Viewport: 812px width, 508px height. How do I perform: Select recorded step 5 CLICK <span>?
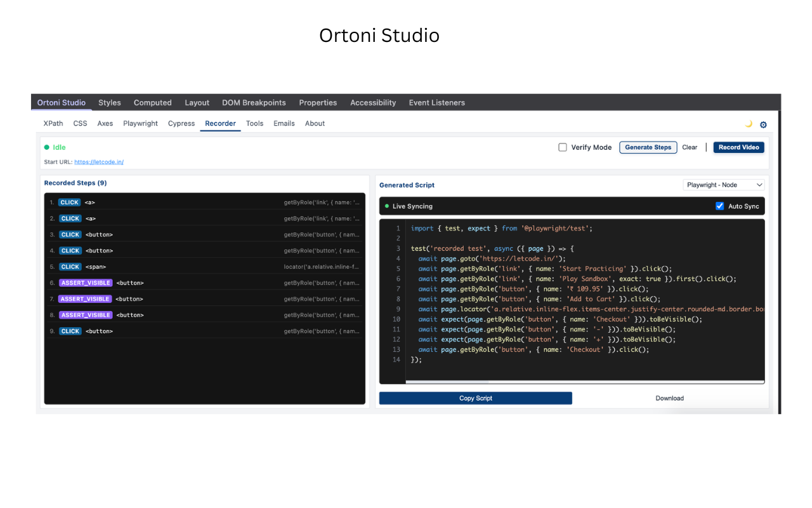(x=206, y=267)
